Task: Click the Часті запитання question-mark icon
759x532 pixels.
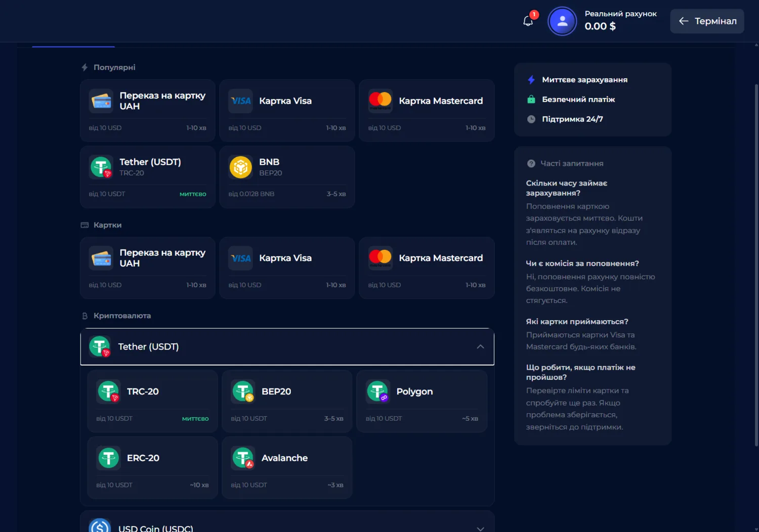Action: point(531,163)
